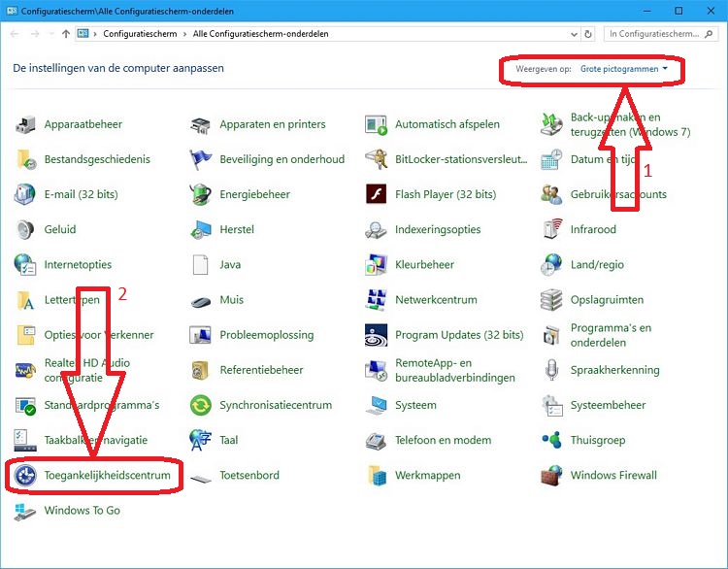728x569 pixels.
Task: Click the Refresh button in address bar
Action: click(x=588, y=34)
